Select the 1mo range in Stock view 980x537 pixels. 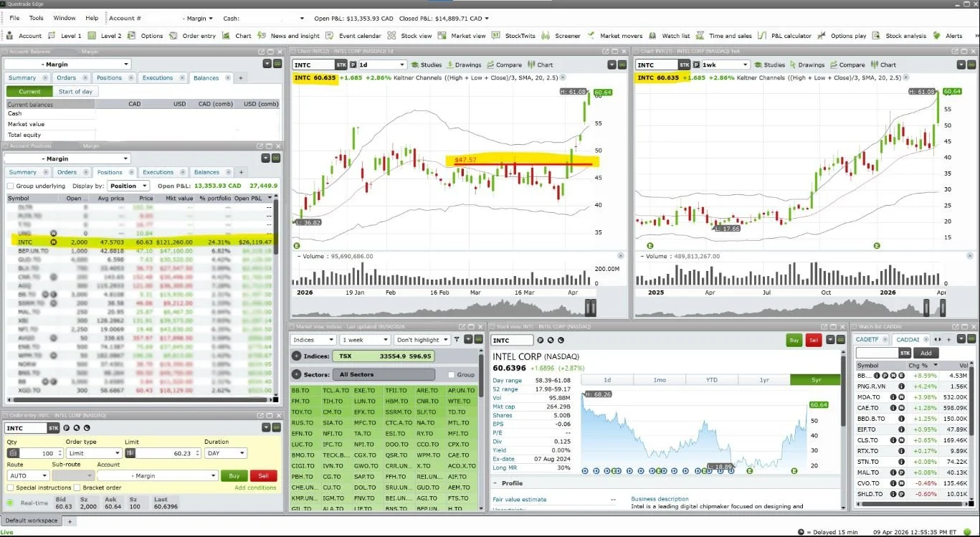pos(659,380)
